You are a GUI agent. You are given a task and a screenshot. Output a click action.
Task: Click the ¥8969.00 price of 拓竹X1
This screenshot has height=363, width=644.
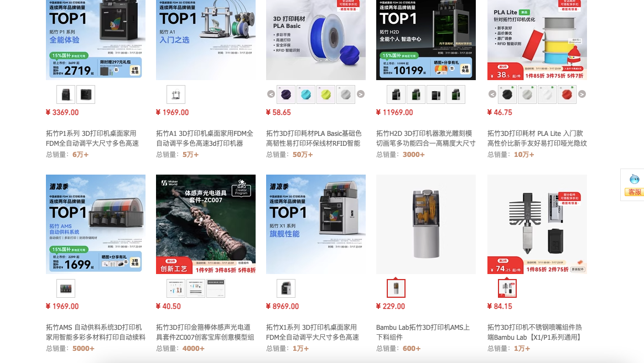coord(283,307)
